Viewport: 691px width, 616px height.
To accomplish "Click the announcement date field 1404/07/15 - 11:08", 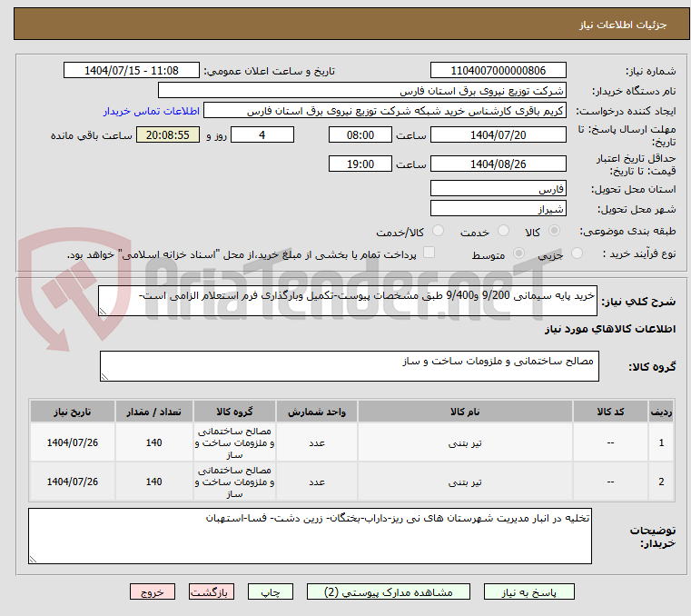I will [132, 70].
